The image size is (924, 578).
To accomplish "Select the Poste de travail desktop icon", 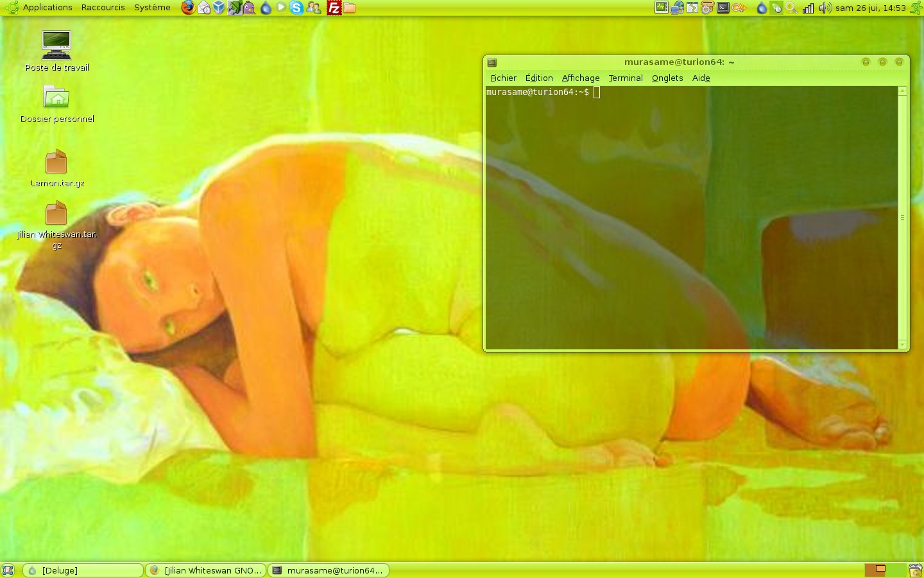I will pyautogui.click(x=56, y=50).
